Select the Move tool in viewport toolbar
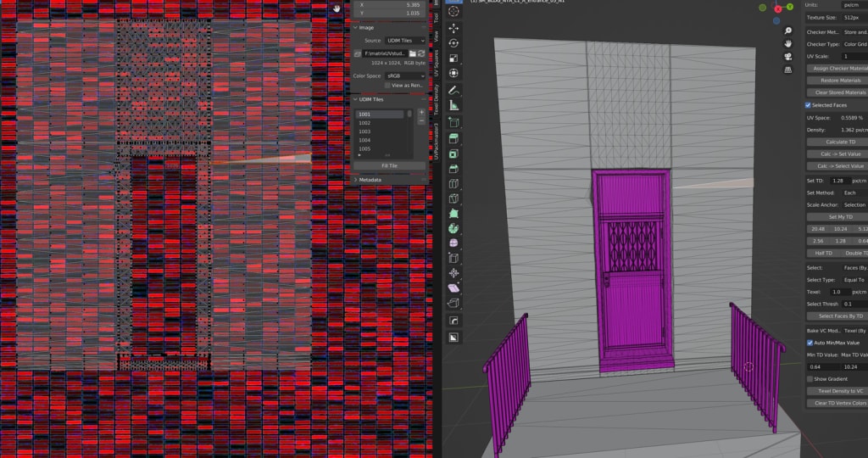The height and width of the screenshot is (458, 868). click(x=453, y=28)
